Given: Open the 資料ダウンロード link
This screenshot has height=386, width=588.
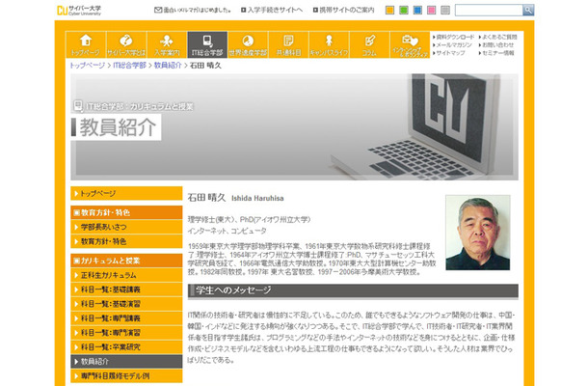Looking at the screenshot, I should tap(453, 37).
